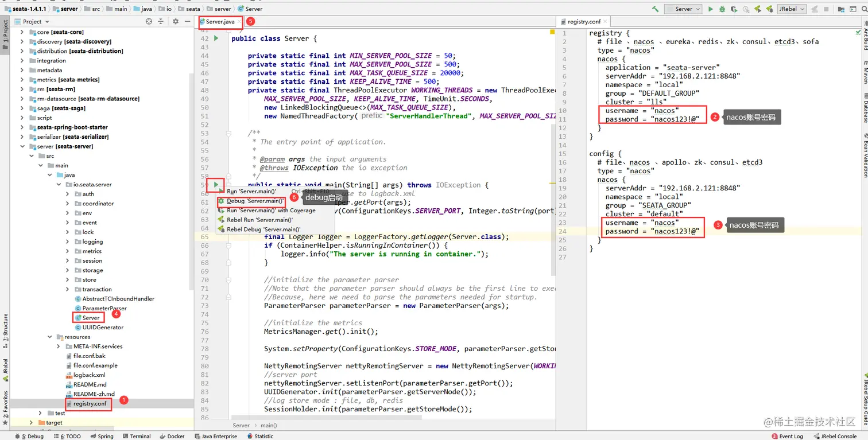Viewport: 868px width, 440px height.
Task: Click main() in editor bottom breadcrumb
Action: [x=268, y=425]
